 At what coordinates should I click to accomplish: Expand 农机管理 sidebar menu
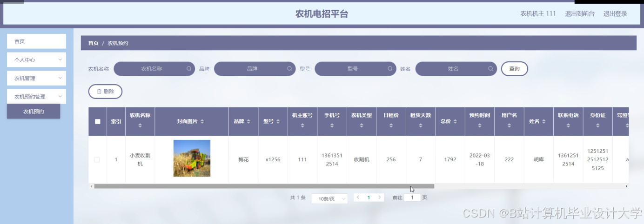(x=36, y=78)
